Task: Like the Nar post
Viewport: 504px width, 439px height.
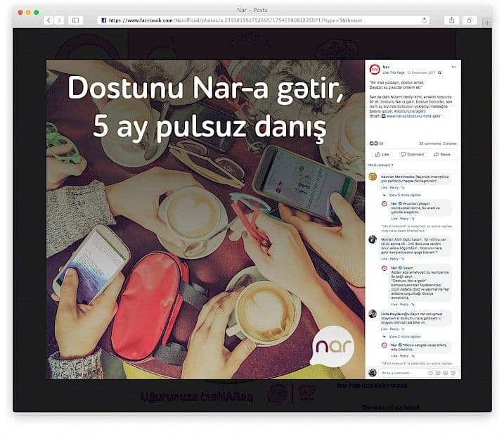Action: click(382, 154)
